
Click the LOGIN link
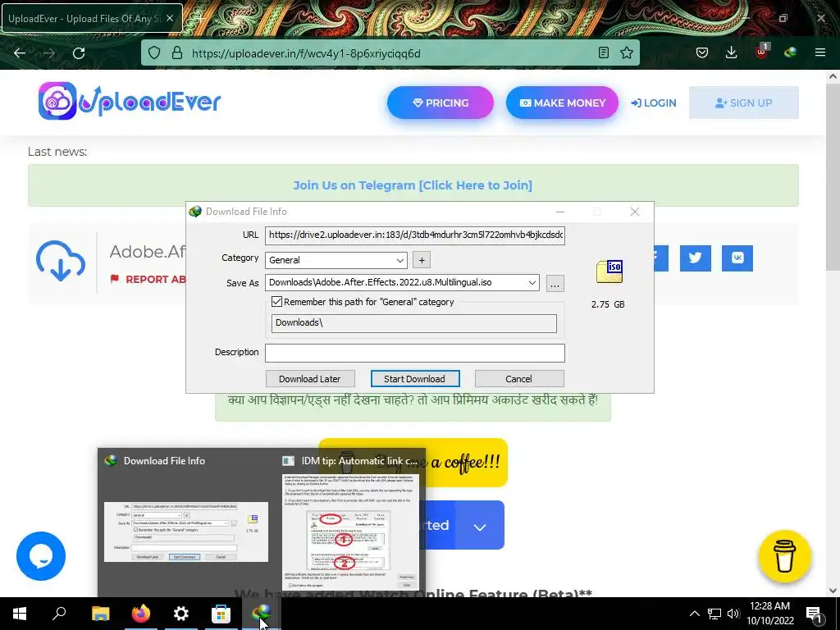point(654,103)
